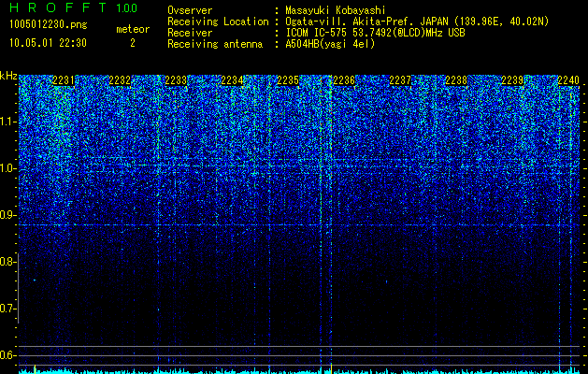Click the 2231 time marker
The image size is (588, 374).
point(64,80)
